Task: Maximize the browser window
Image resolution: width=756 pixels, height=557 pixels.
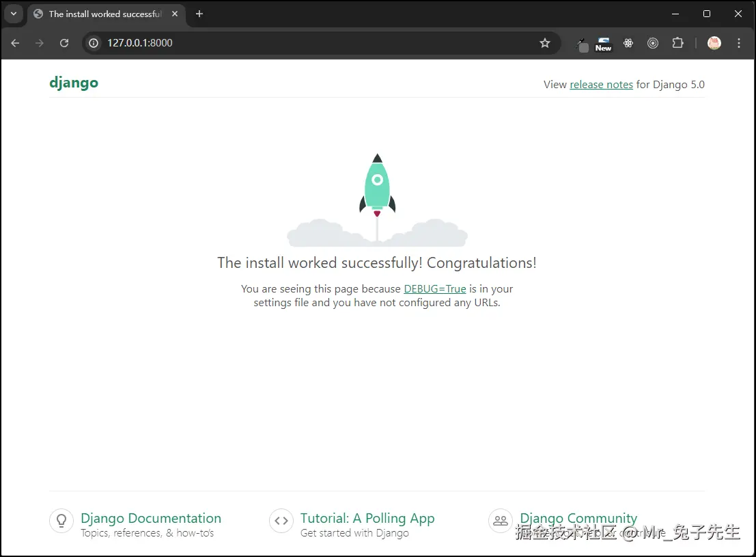Action: click(x=707, y=14)
